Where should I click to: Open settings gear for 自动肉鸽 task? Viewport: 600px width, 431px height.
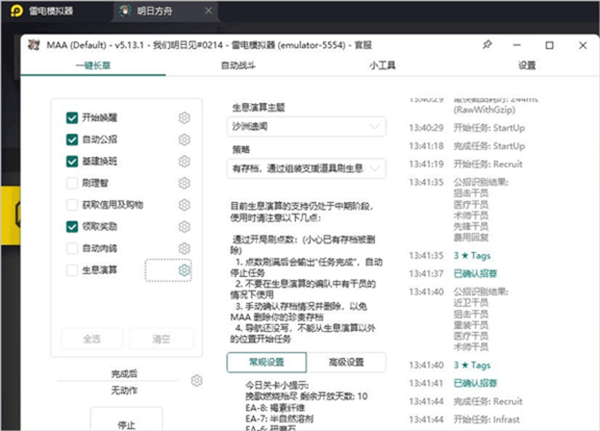[x=184, y=248]
